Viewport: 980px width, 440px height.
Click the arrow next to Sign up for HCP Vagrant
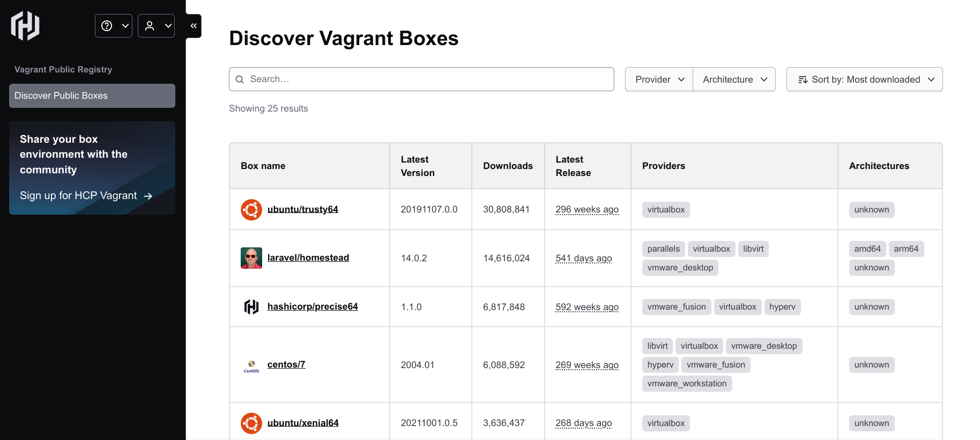coord(149,196)
